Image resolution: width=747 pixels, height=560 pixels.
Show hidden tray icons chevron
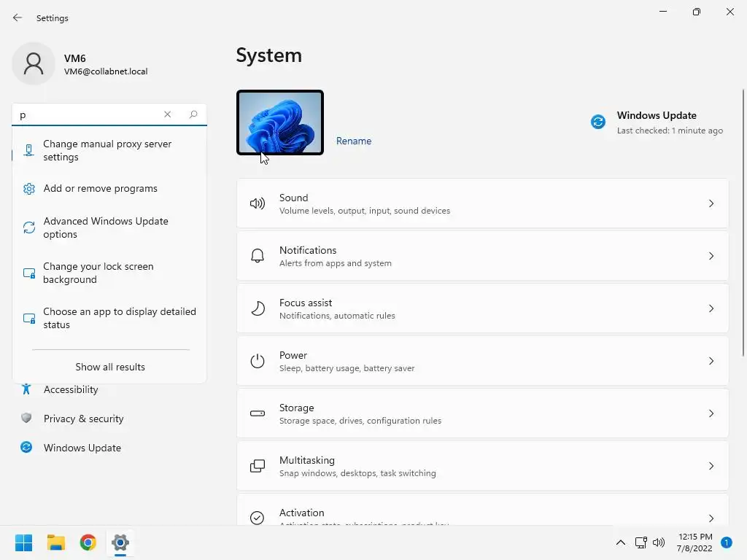(620, 542)
